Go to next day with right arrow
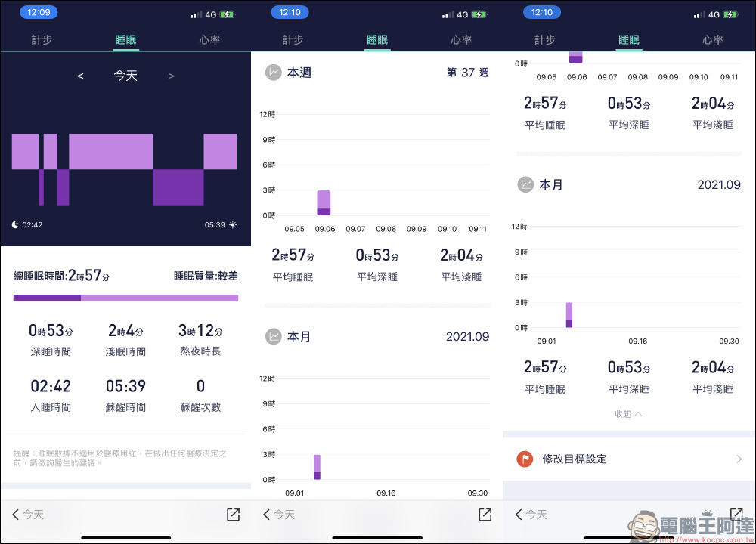The height and width of the screenshot is (544, 756). 171,76
